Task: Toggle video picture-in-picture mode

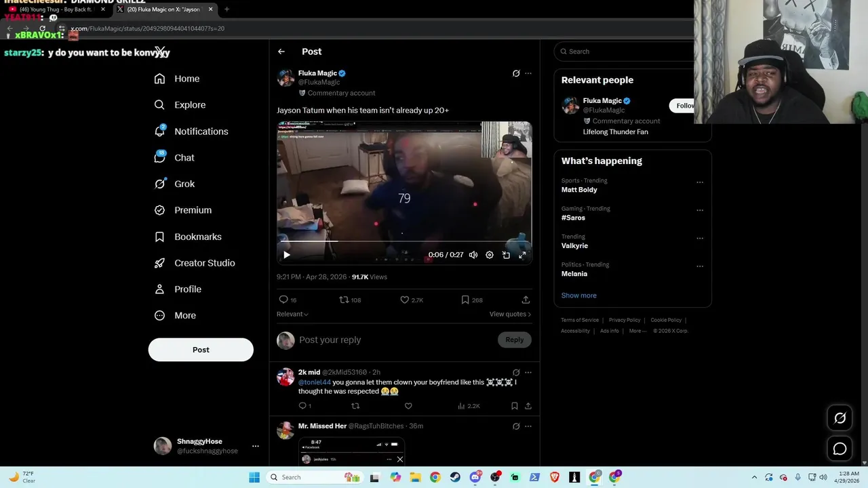Action: point(506,255)
